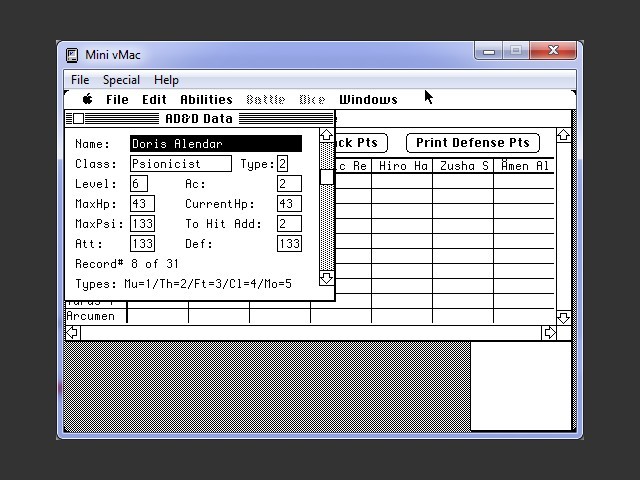Viewport: 640px width, 480px height.
Task: Minimize the Mini vMac window
Action: [x=489, y=51]
